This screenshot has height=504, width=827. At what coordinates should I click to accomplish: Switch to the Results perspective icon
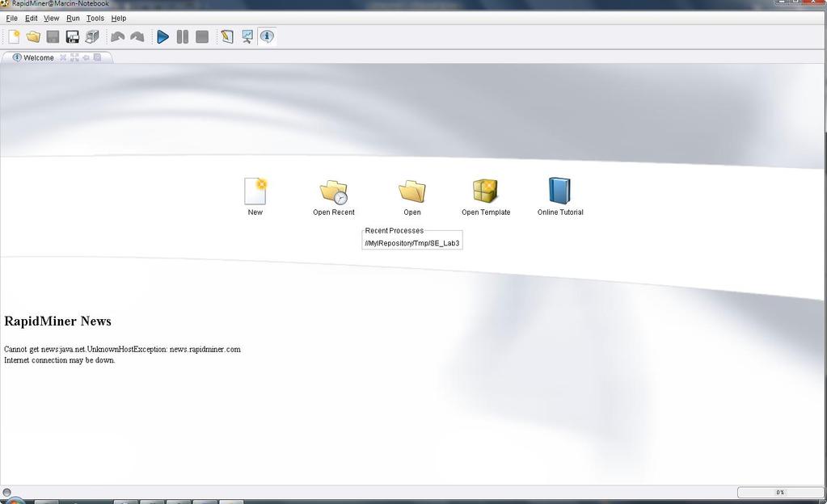pyautogui.click(x=247, y=37)
